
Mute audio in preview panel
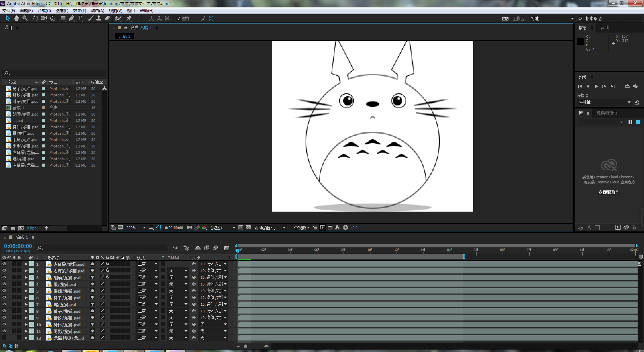pos(635,86)
